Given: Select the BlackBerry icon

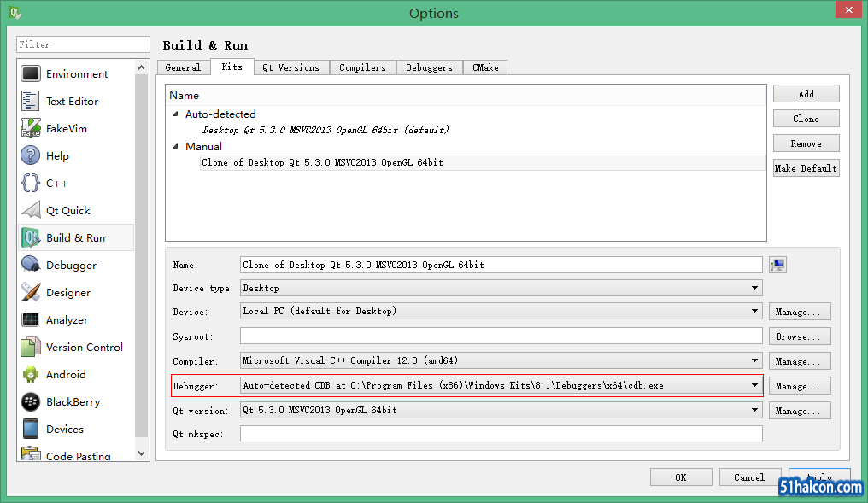Looking at the screenshot, I should (x=31, y=401).
